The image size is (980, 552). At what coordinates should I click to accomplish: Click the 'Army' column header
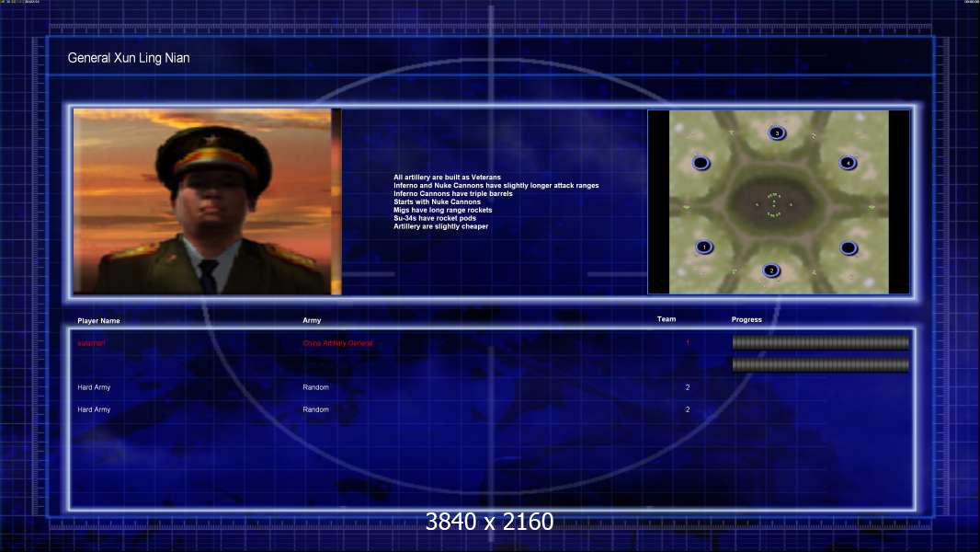(312, 320)
